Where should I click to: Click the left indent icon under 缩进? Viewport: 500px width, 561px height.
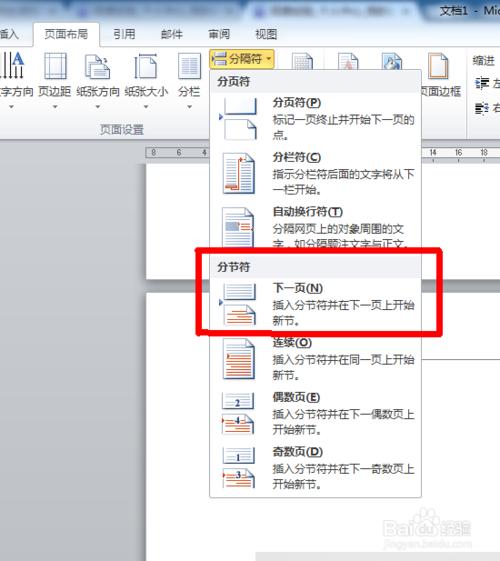pyautogui.click(x=482, y=83)
